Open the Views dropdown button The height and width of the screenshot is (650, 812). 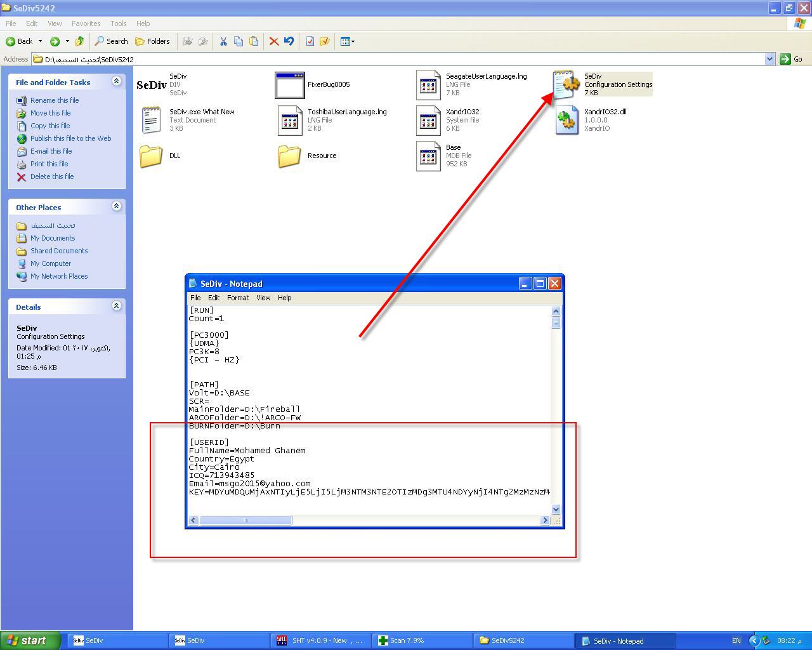[348, 41]
